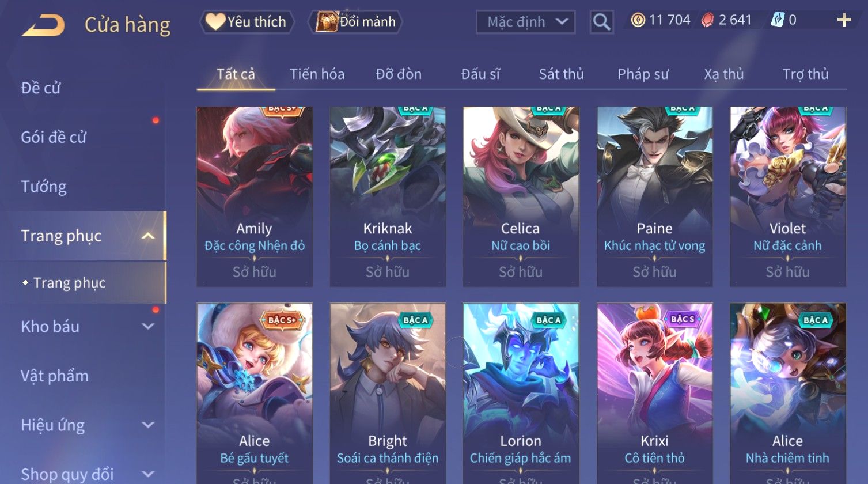The height and width of the screenshot is (484, 868).
Task: Switch to the Pháp sư tab
Action: pyautogui.click(x=643, y=74)
